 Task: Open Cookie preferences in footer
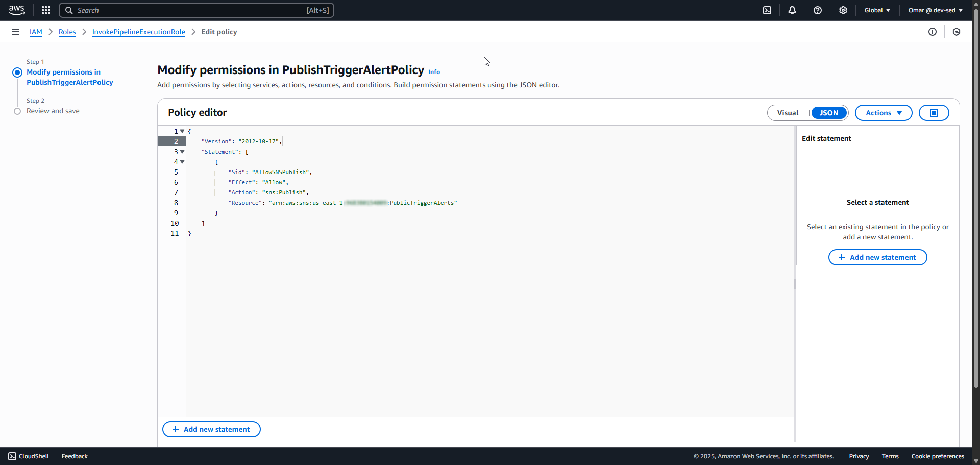[938, 456]
